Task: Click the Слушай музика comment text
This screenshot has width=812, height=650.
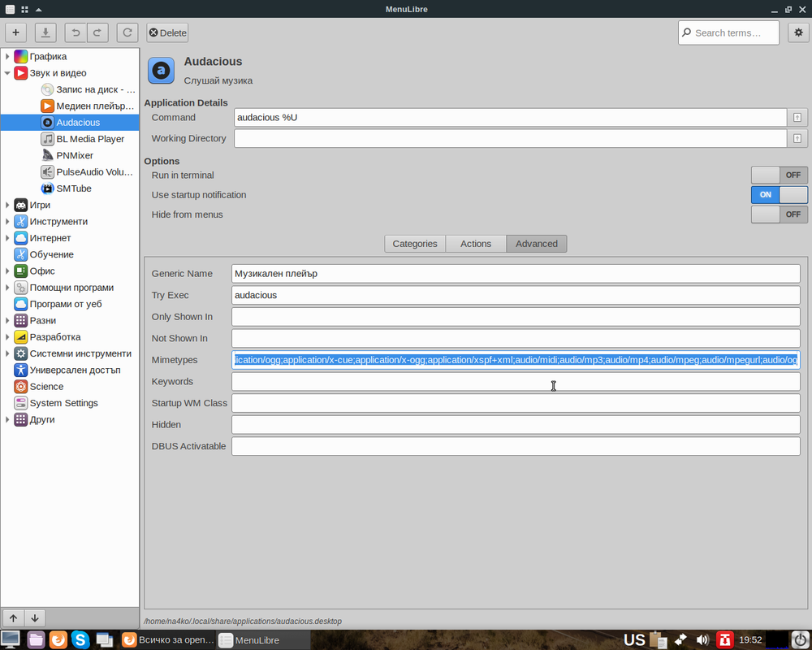Action: pyautogui.click(x=218, y=81)
